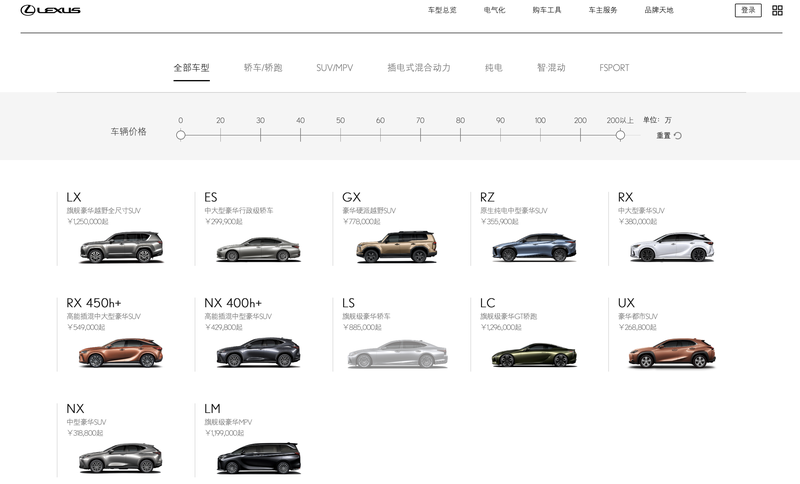The height and width of the screenshot is (484, 800).
Task: Click the LS model title
Action: pos(348,303)
